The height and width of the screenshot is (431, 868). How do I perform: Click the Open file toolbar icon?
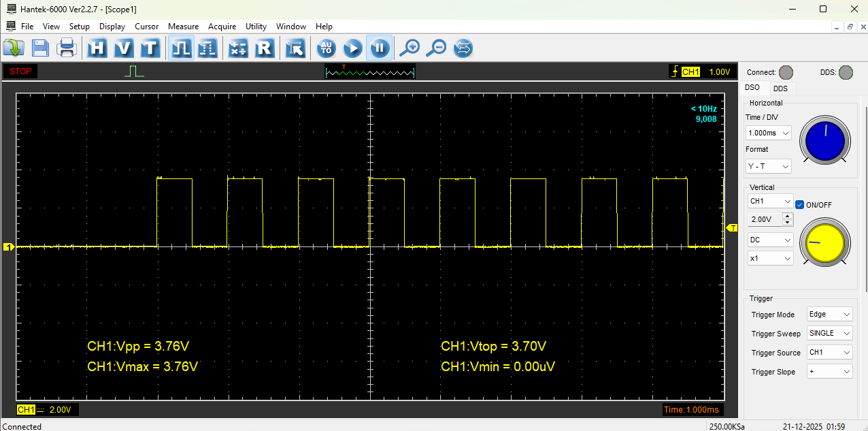(14, 48)
